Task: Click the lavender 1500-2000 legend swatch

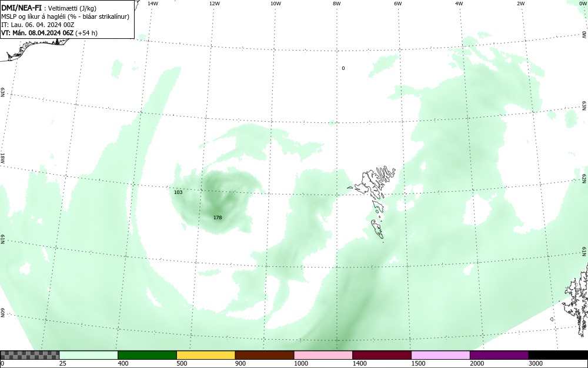Action: (440, 355)
